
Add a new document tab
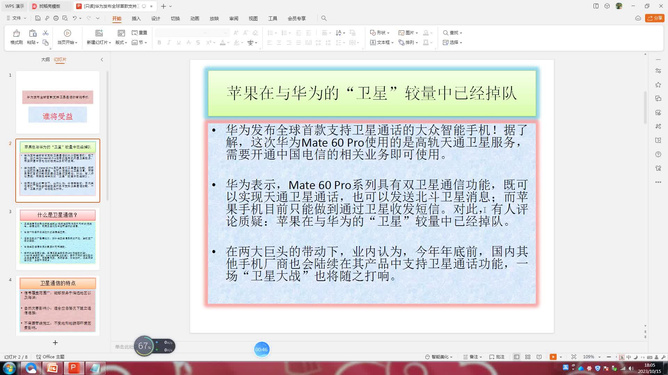(x=164, y=6)
